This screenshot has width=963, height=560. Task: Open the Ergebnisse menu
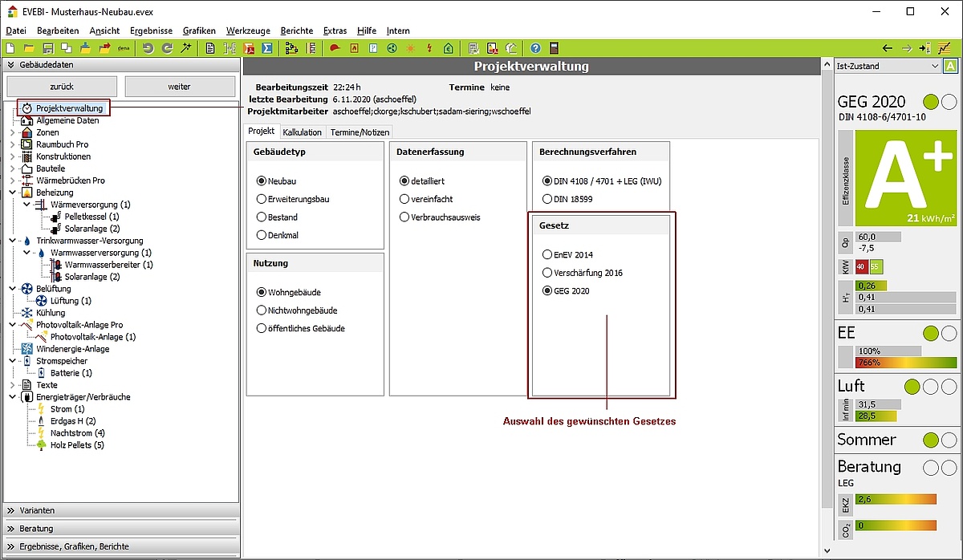pyautogui.click(x=151, y=30)
